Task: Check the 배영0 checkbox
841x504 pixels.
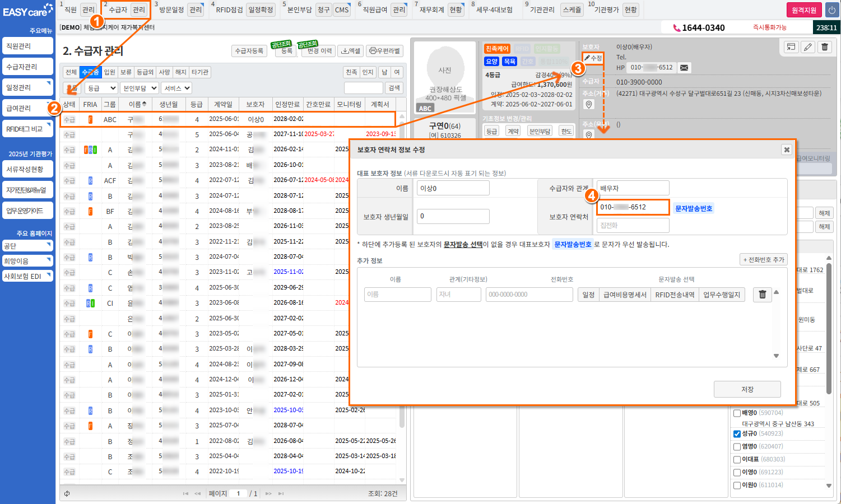Action: pyautogui.click(x=737, y=413)
